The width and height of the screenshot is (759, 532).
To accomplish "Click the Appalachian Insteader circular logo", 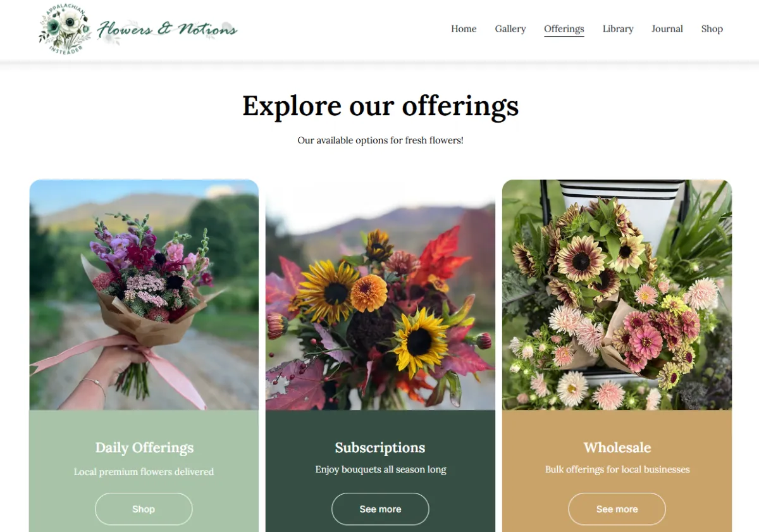I will (x=64, y=29).
